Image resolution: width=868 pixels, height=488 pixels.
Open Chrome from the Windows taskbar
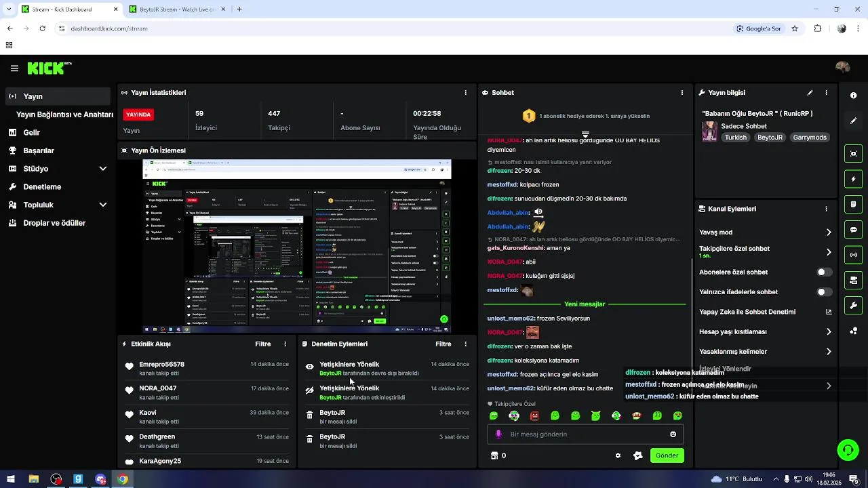pos(122,479)
